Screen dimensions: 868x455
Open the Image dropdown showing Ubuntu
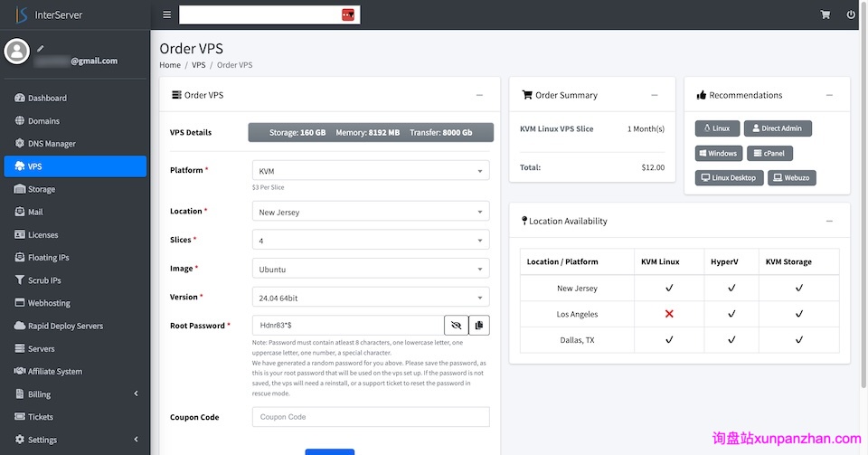[370, 269]
